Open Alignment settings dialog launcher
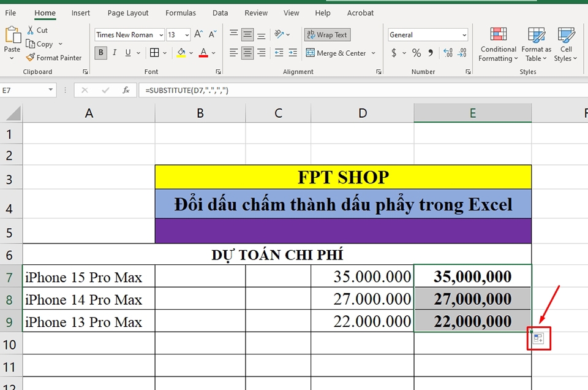588x390 pixels. tap(379, 72)
